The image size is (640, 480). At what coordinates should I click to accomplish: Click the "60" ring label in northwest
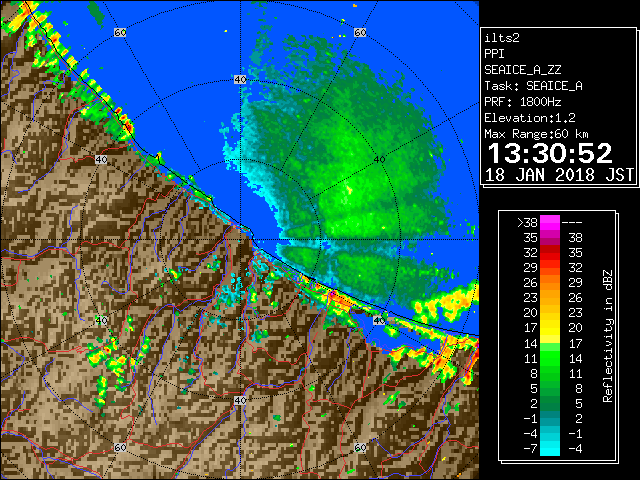pyautogui.click(x=120, y=32)
